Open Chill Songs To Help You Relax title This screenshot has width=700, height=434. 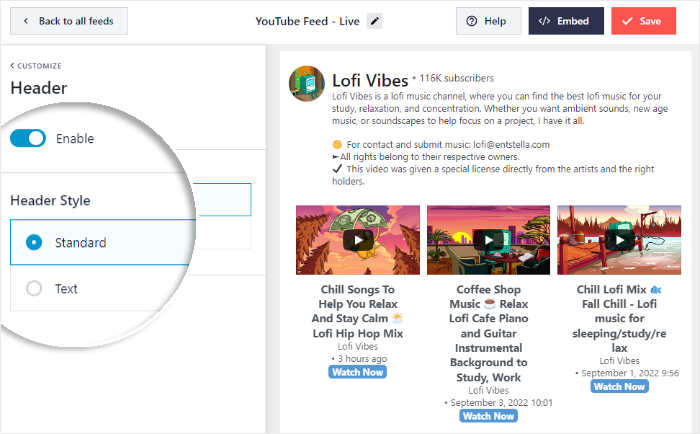click(x=357, y=311)
